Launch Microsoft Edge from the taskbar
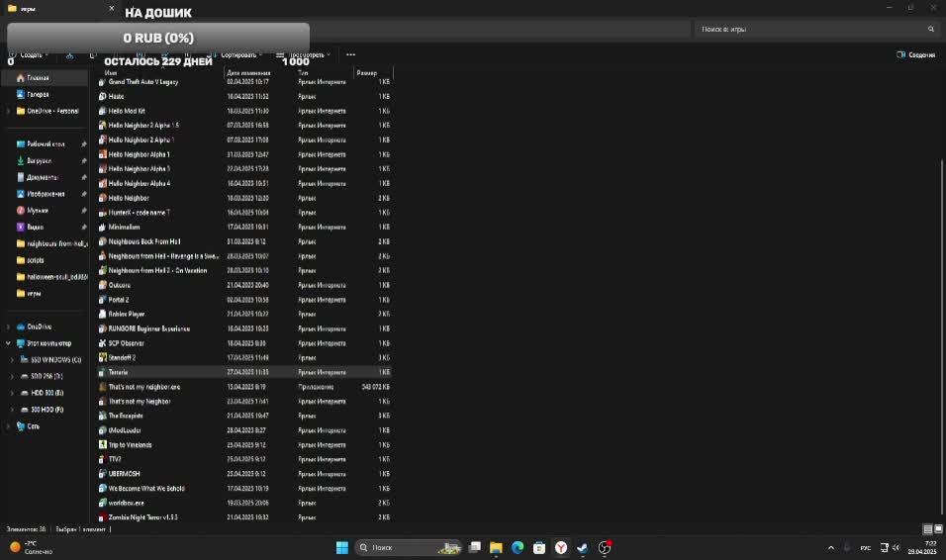The height and width of the screenshot is (560, 946). [x=518, y=547]
